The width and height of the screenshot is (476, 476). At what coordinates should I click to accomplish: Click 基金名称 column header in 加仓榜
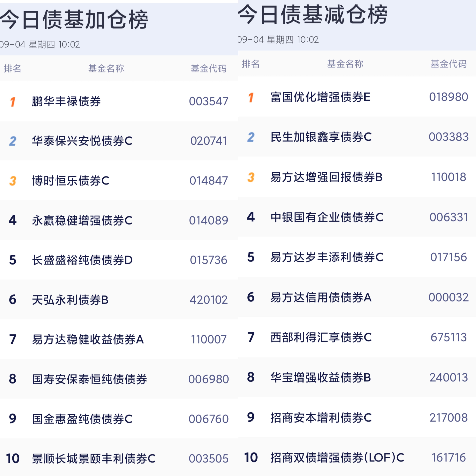(x=106, y=68)
